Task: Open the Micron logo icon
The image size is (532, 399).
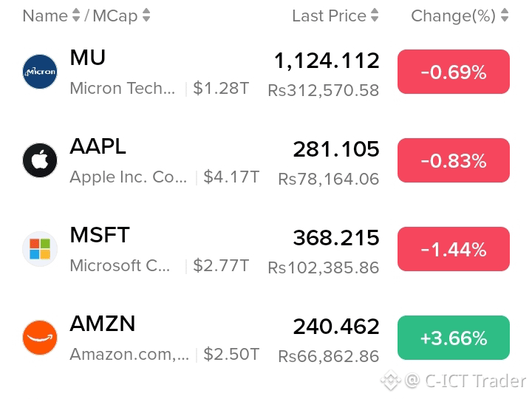Action: tap(40, 72)
